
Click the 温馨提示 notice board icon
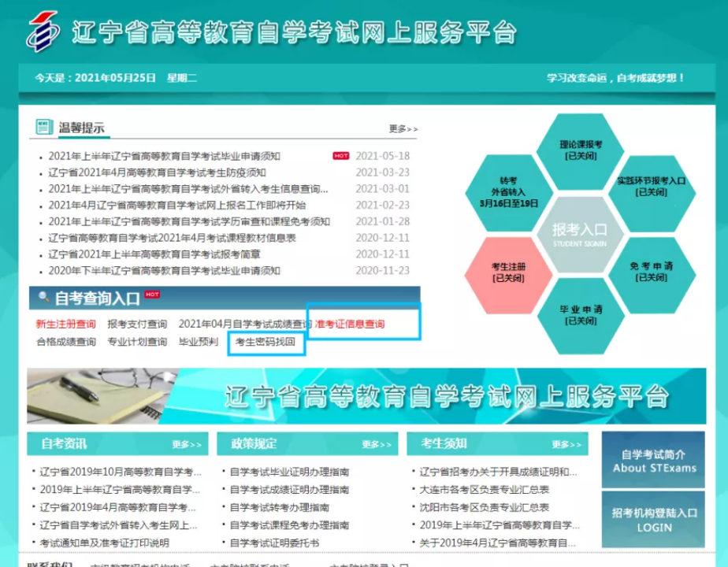(44, 127)
